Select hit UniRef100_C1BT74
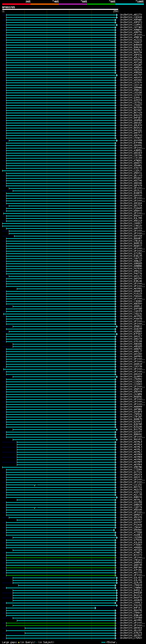The image size is (146, 644). [x=131, y=507]
